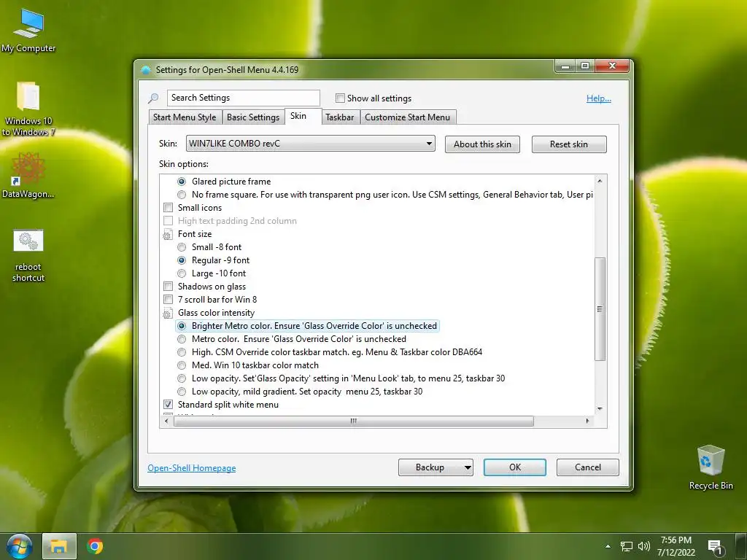Select the reboot shortcut icon
Screen dimensions: 747x560
click(x=28, y=254)
